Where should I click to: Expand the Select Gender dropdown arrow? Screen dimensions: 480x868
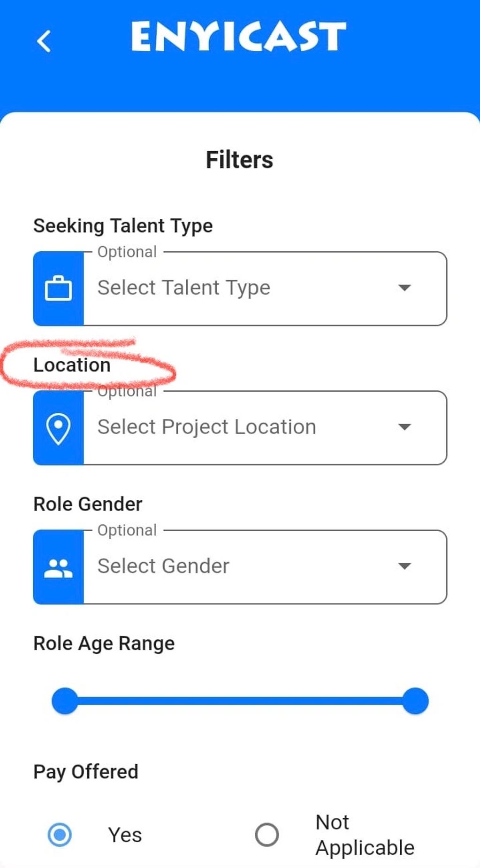404,566
